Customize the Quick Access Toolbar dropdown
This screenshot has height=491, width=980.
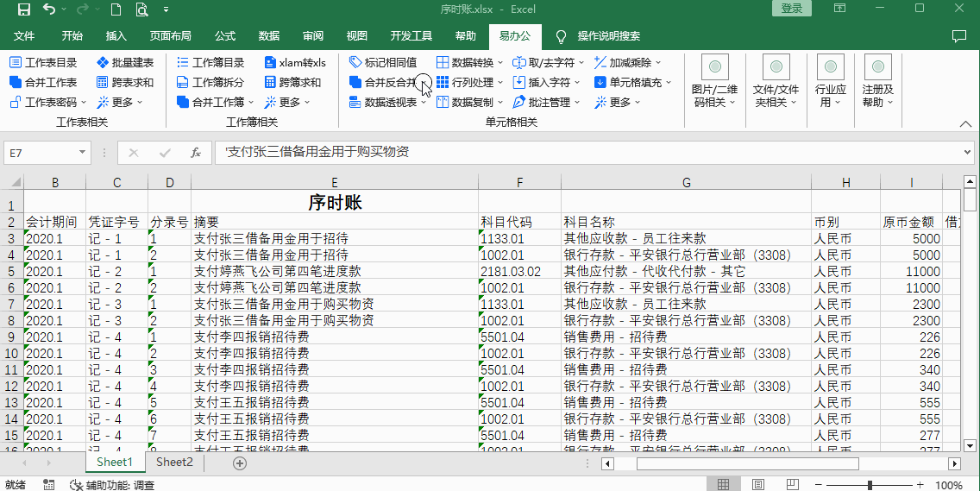(x=166, y=9)
